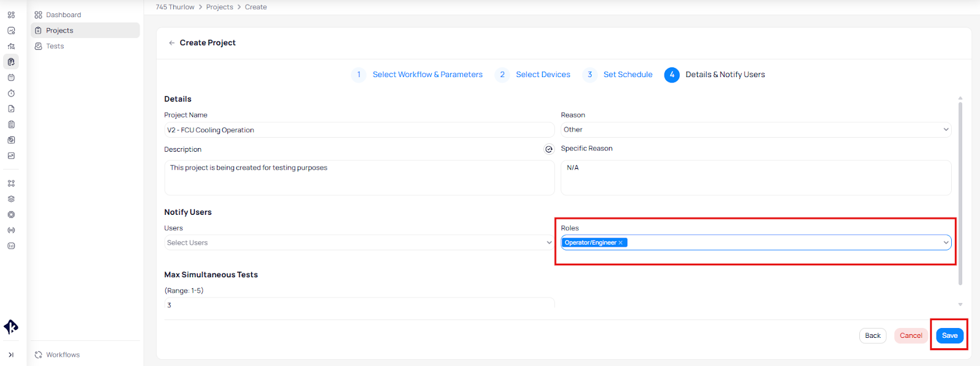Click the calendar icon in left rail

(11, 78)
